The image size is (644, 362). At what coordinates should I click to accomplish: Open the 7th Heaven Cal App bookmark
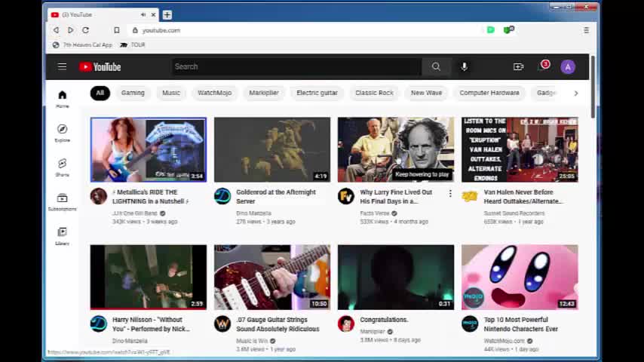(x=82, y=44)
